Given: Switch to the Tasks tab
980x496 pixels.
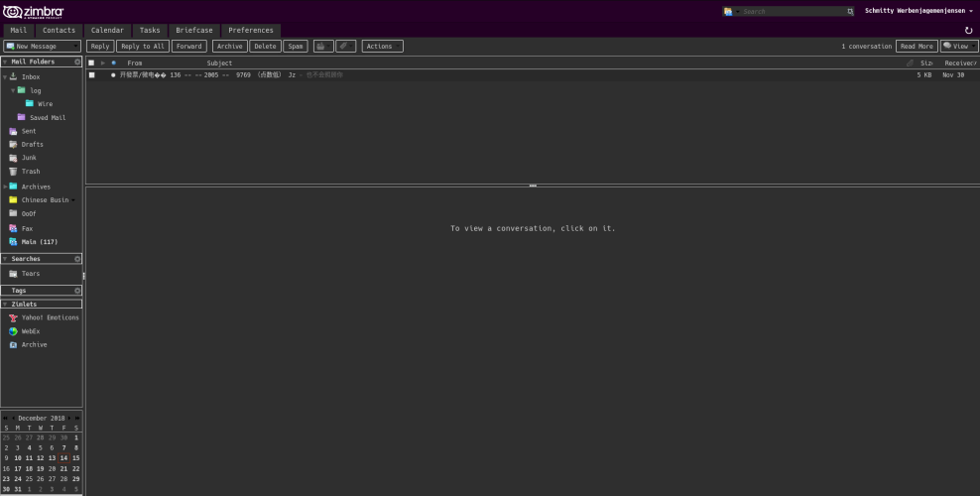Looking at the screenshot, I should click(x=150, y=30).
